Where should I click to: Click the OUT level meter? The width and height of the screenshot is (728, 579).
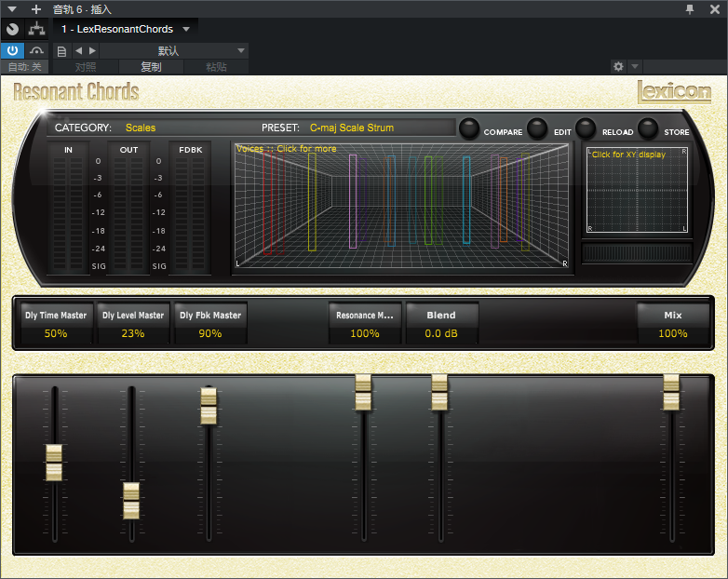tap(128, 209)
